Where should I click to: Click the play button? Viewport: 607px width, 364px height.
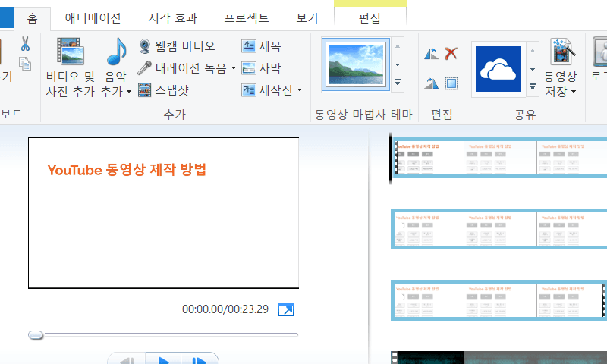click(163, 359)
